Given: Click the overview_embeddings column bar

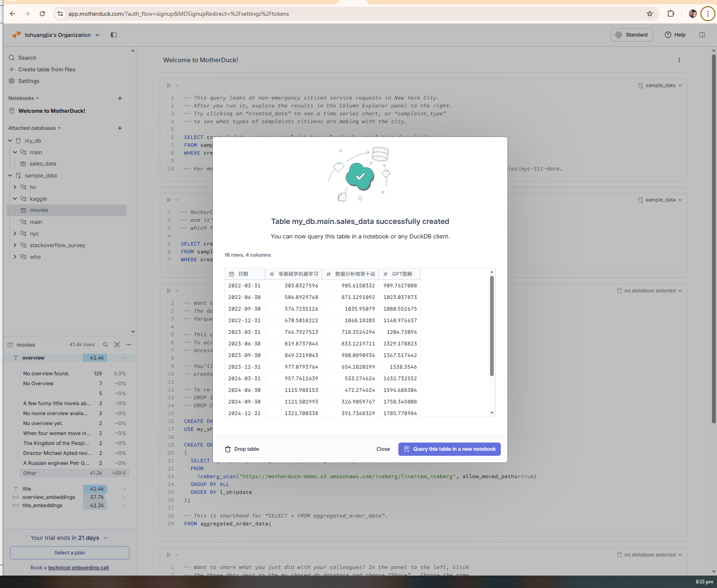Looking at the screenshot, I should 95,497.
